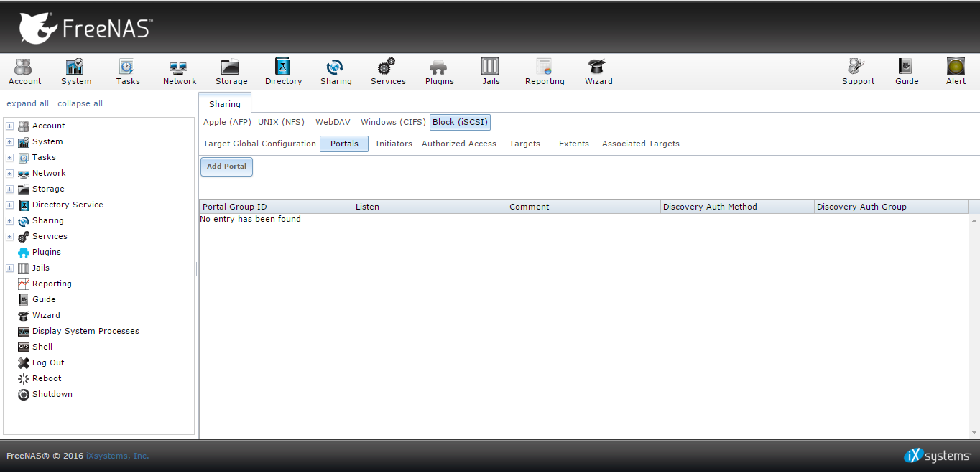This screenshot has height=473, width=980.
Task: Open the Associated Targets sub-tab
Action: pos(640,144)
